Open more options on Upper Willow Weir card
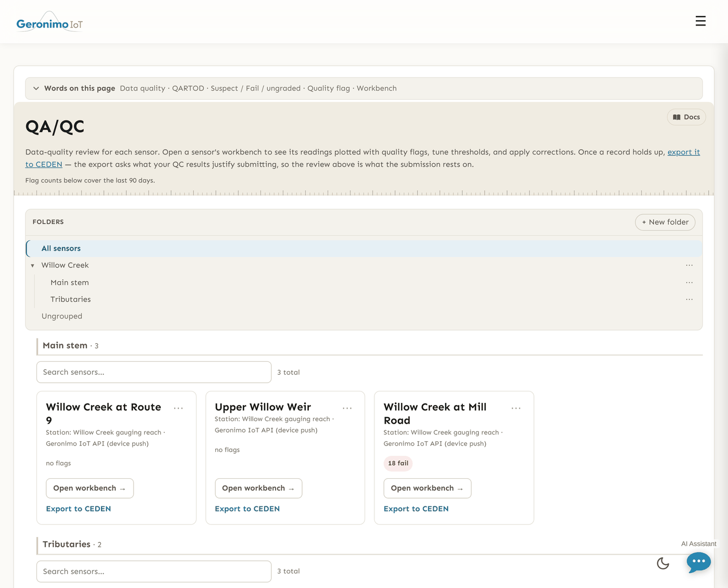The width and height of the screenshot is (728, 588). pos(347,408)
